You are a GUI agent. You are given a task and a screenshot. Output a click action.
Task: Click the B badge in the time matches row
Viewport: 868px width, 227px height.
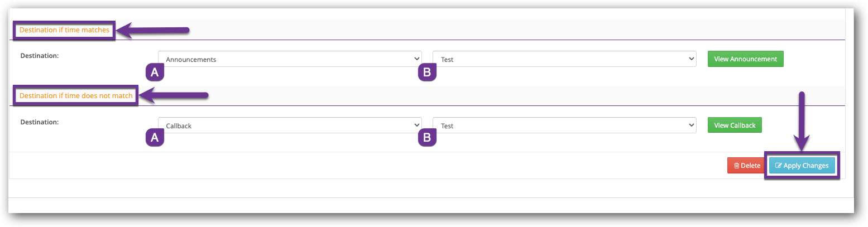tap(427, 72)
